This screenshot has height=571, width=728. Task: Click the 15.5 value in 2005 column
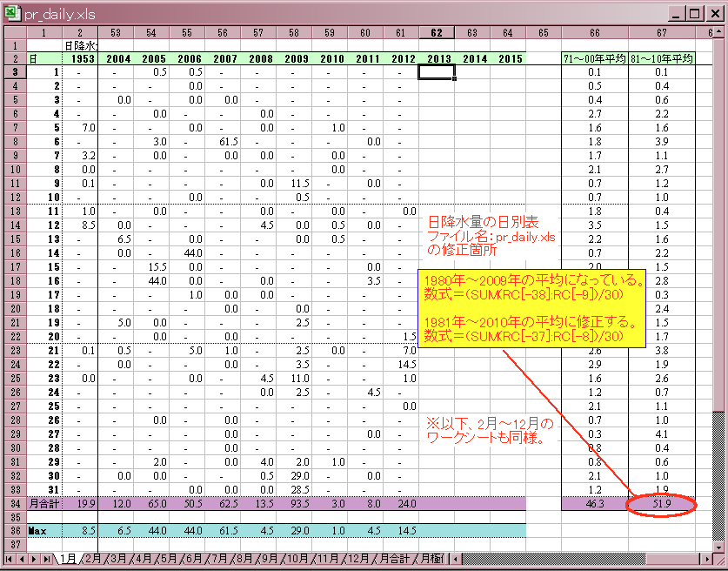151,267
